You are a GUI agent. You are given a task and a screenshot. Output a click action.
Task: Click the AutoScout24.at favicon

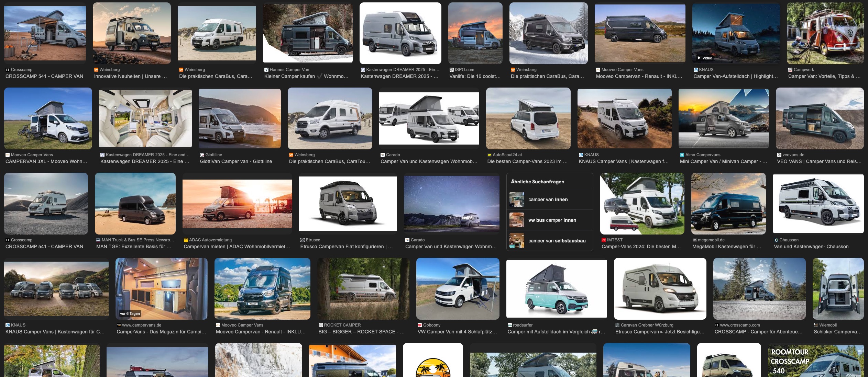coord(489,155)
